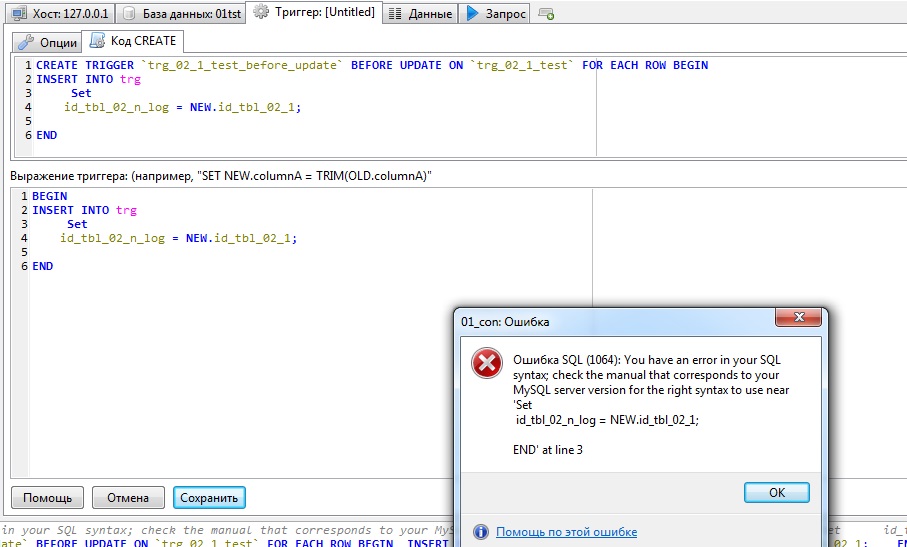Click the new query tab icon
Viewport: 907px width, 547px height.
point(546,14)
